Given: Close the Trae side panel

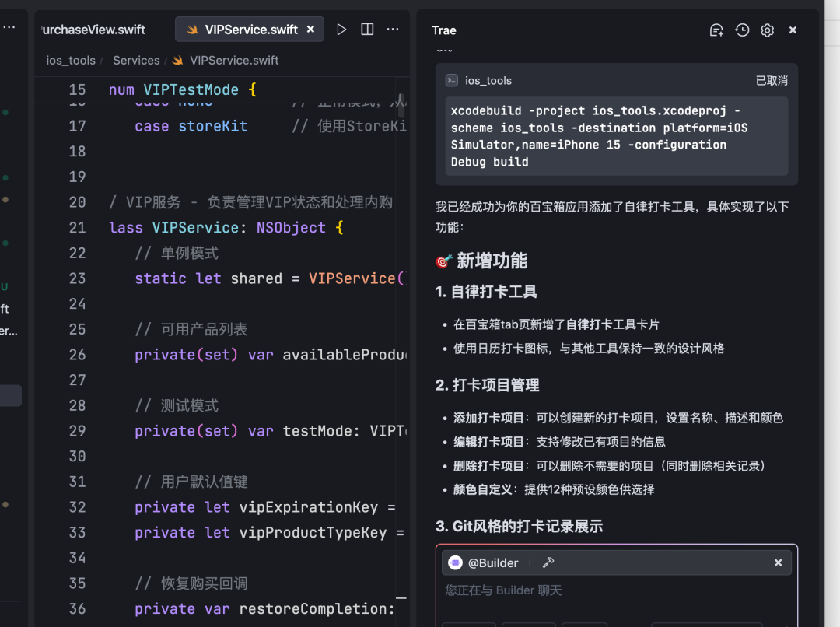Looking at the screenshot, I should [793, 30].
